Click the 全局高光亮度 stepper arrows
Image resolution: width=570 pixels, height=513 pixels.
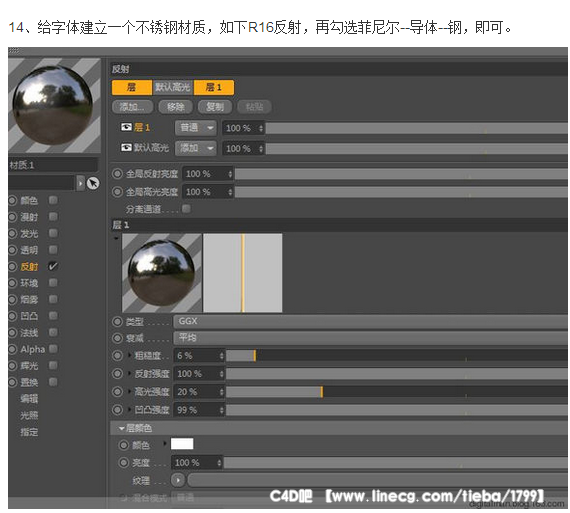pos(230,192)
